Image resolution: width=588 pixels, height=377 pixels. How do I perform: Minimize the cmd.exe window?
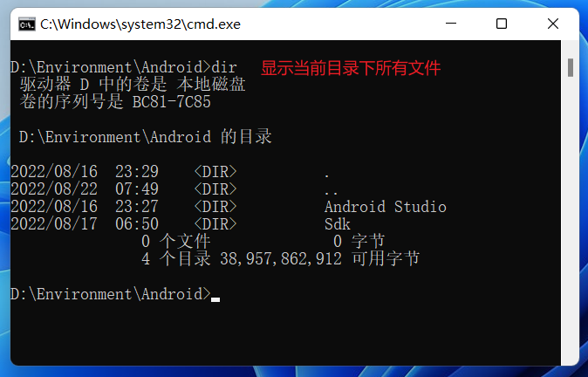pos(451,24)
